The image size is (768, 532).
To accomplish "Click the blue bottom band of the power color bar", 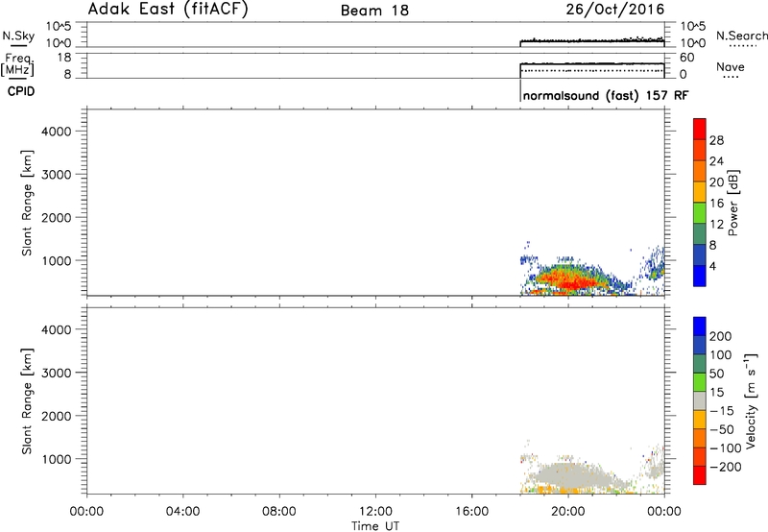I will point(700,276).
